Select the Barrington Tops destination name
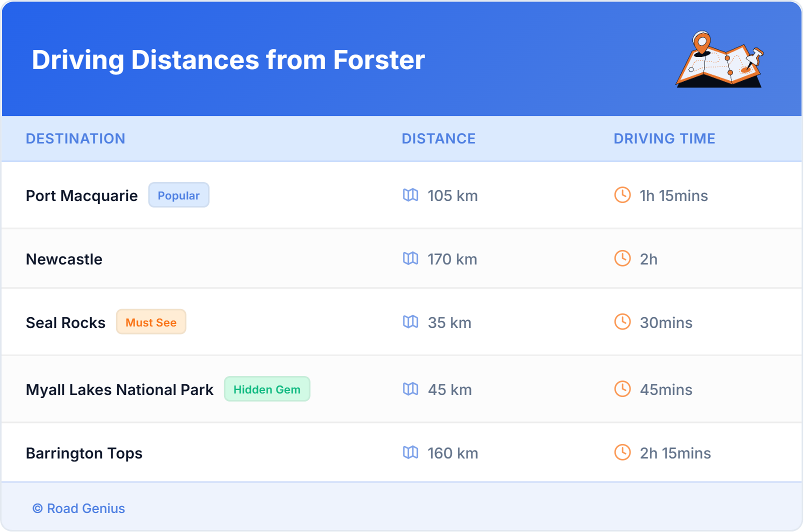Image resolution: width=804 pixels, height=532 pixels. [x=84, y=453]
